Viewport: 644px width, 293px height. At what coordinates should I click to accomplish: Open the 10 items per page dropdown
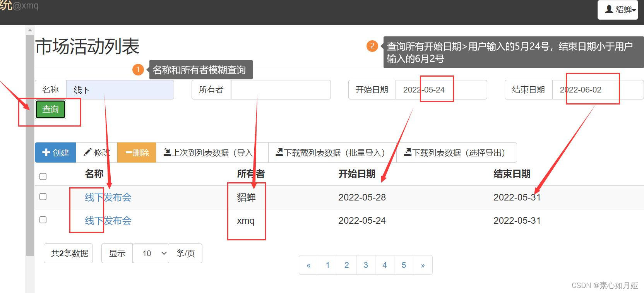(x=151, y=254)
